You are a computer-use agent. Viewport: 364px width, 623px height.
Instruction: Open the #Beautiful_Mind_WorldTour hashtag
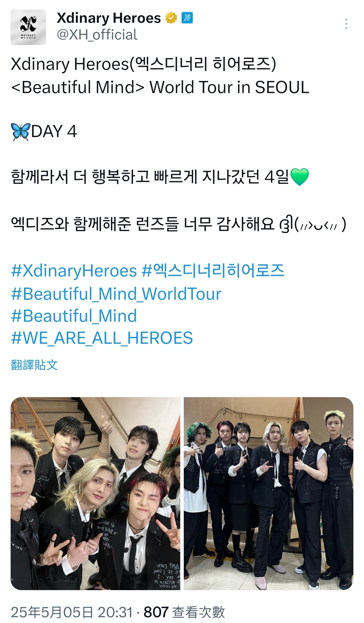116,294
